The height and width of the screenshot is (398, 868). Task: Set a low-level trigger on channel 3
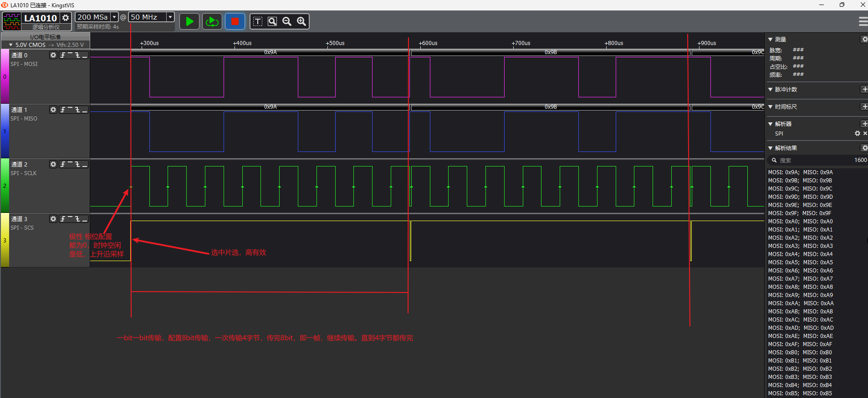[x=85, y=219]
